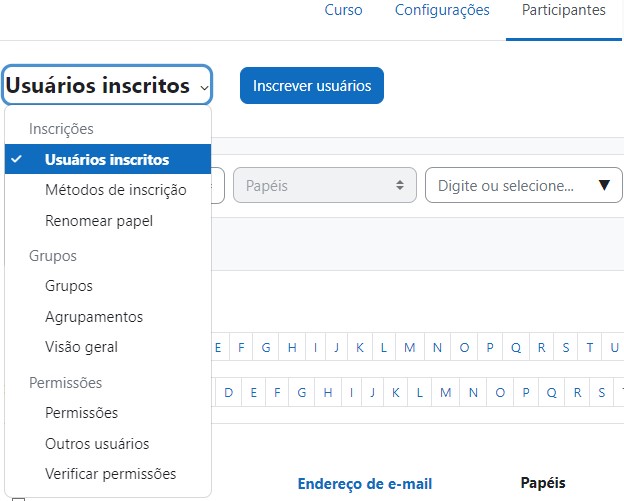Go to Grupos menu entry
The image size is (624, 501).
(x=69, y=286)
